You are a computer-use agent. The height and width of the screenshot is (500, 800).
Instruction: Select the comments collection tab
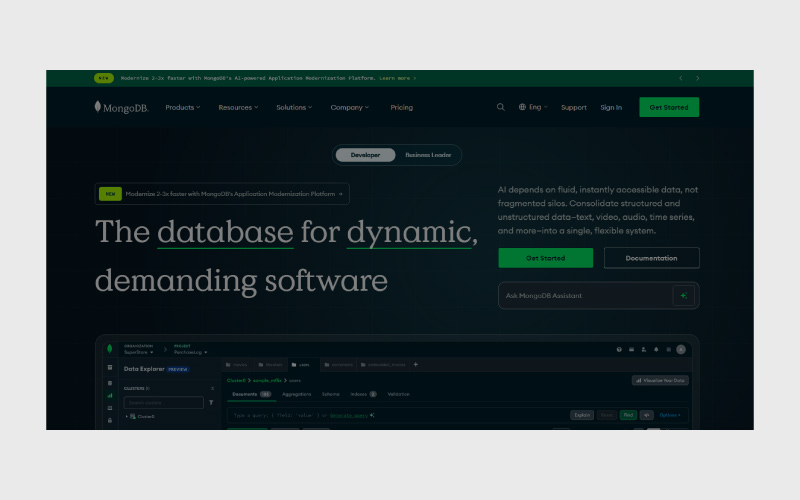pyautogui.click(x=339, y=365)
